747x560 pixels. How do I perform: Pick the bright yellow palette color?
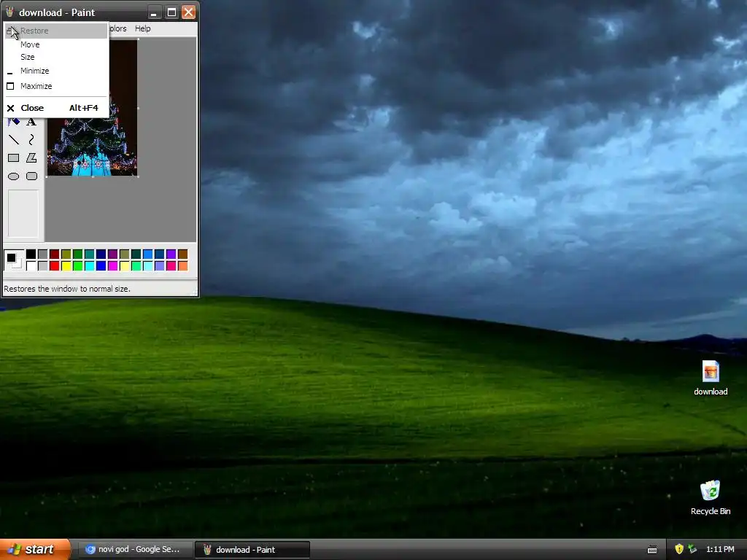(66, 265)
